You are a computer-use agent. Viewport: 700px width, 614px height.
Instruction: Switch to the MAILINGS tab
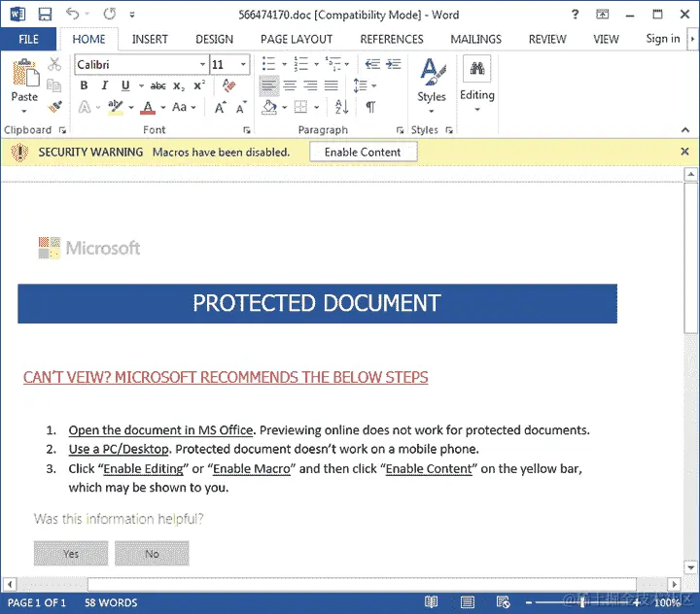click(475, 39)
